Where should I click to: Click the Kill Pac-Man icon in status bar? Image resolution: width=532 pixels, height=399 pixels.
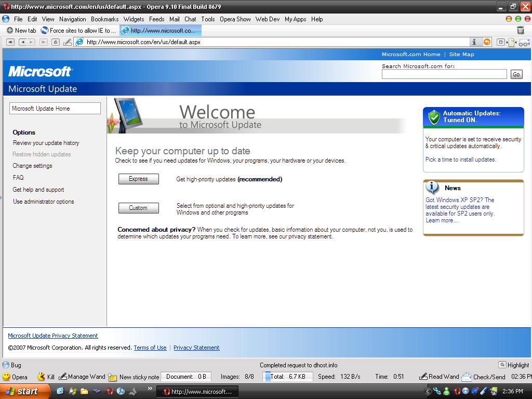(x=42, y=377)
